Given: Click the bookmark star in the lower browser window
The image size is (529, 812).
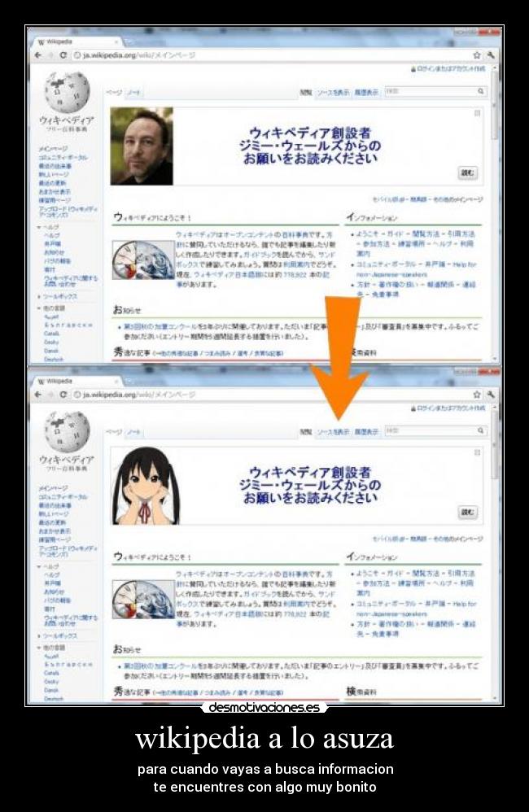Looking at the screenshot, I should (x=477, y=395).
